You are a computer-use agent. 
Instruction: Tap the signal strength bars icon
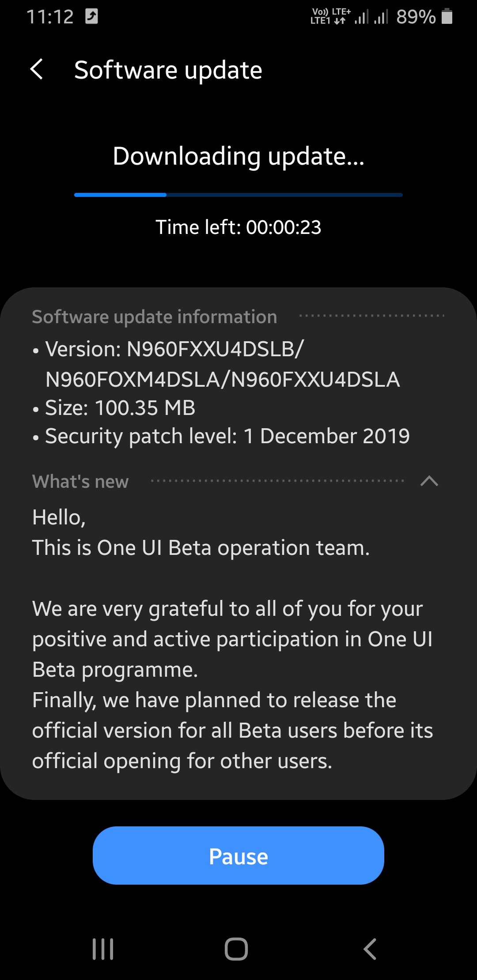[371, 17]
